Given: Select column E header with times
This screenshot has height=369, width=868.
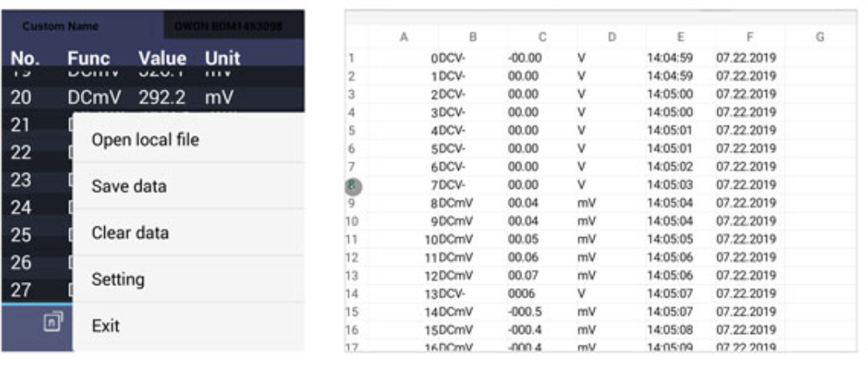Looking at the screenshot, I should coord(680,37).
